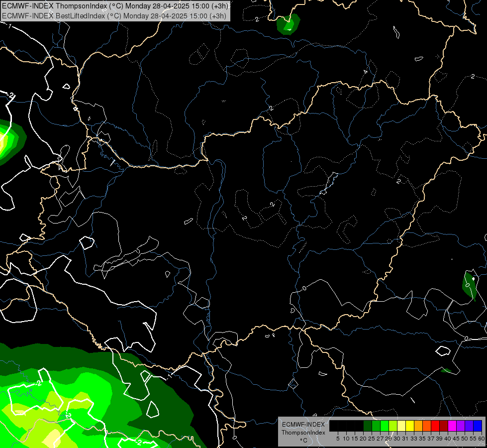The image size is (487, 448).
Task: Pick the bright green 27–29 legend swatch
Action: (385, 426)
